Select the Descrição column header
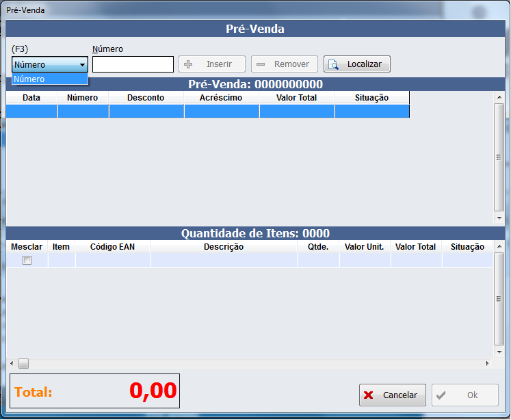 224,247
